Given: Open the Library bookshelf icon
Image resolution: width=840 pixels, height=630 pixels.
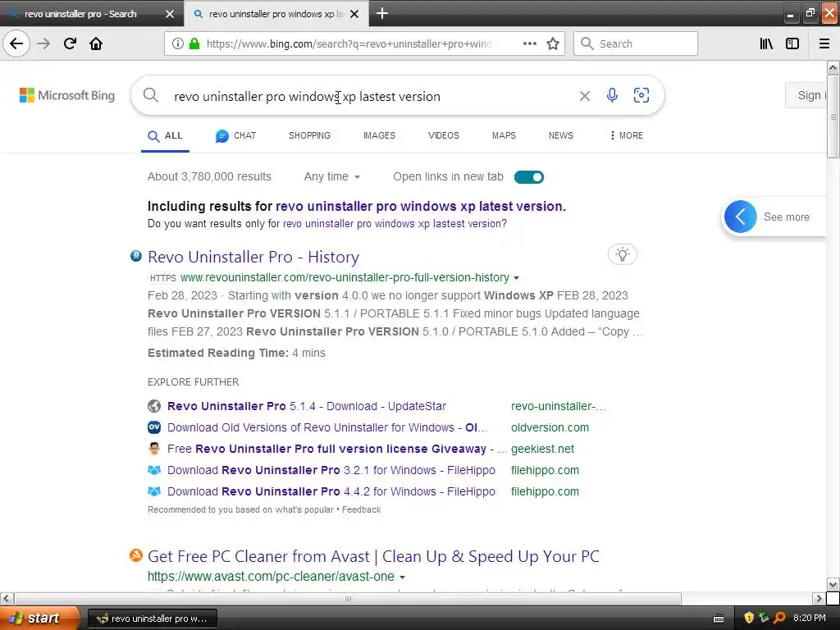Looking at the screenshot, I should pyautogui.click(x=766, y=43).
